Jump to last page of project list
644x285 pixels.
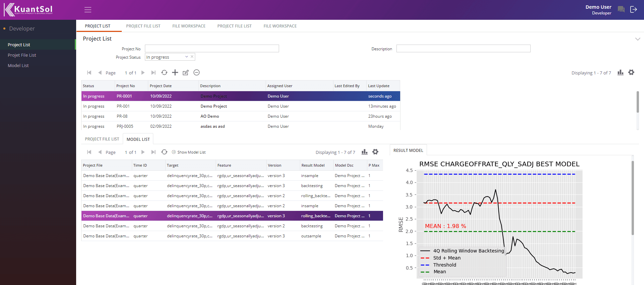point(153,72)
